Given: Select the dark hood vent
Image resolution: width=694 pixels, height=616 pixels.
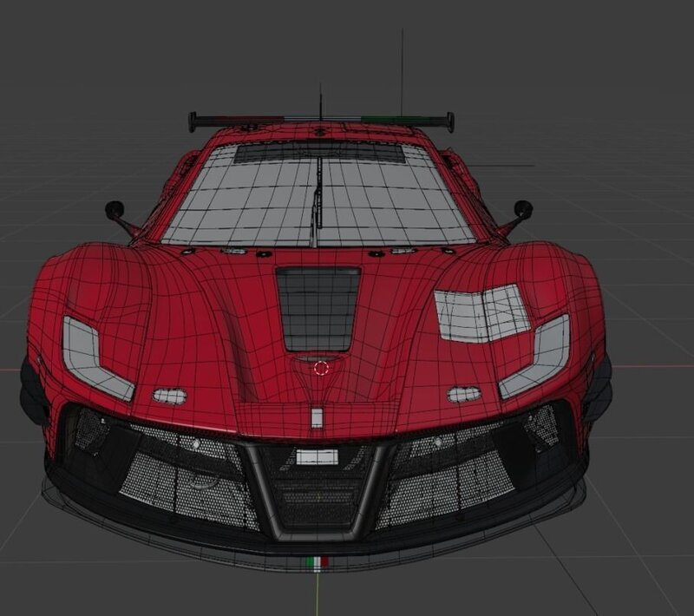Looking at the screenshot, I should (x=318, y=308).
